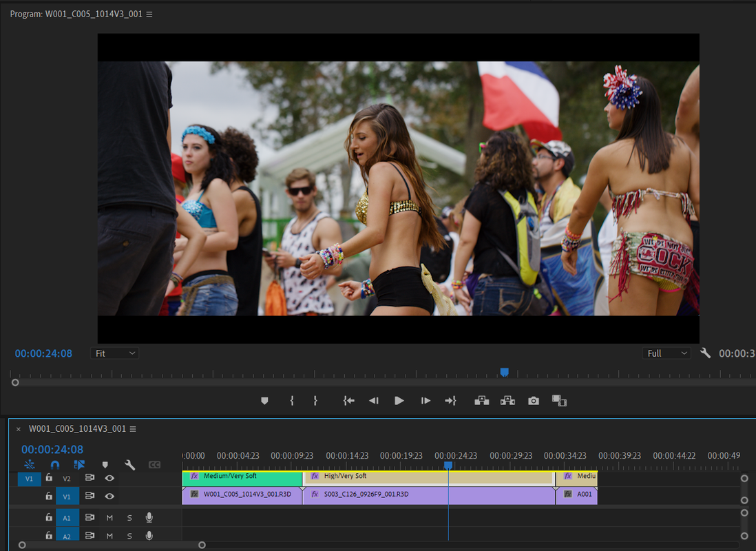Click Program monitor zoom scroll bar handle
This screenshot has width=756, height=551.
click(x=15, y=383)
